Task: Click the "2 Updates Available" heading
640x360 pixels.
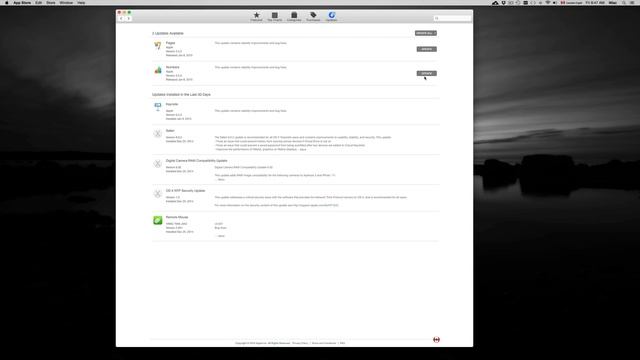Action: [168, 33]
